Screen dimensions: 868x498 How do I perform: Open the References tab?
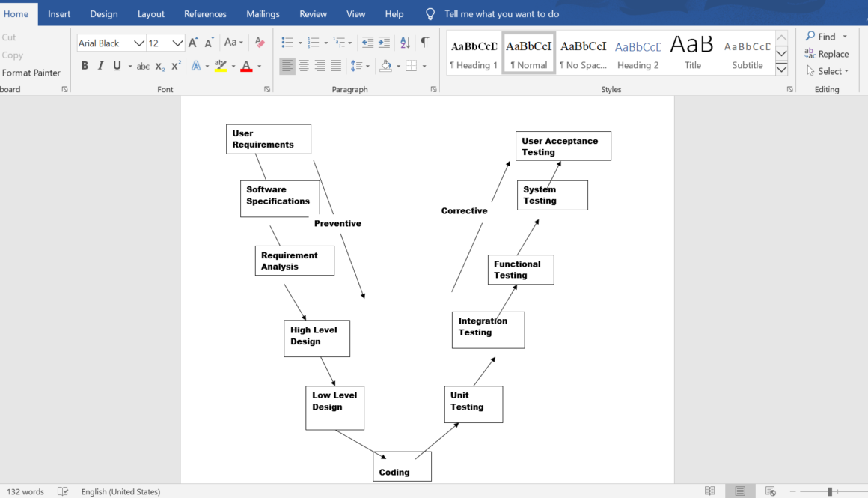coord(205,14)
